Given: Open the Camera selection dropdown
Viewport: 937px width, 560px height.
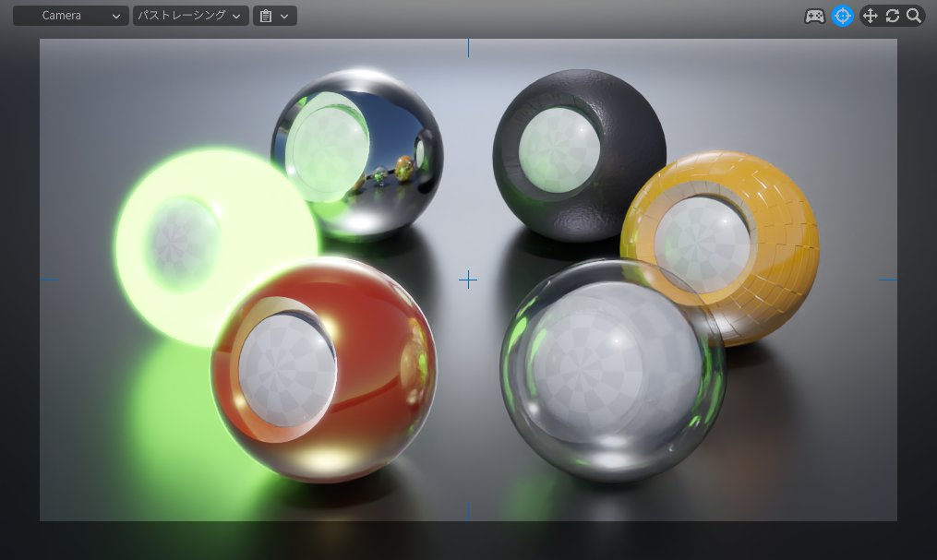Looking at the screenshot, I should pos(71,16).
